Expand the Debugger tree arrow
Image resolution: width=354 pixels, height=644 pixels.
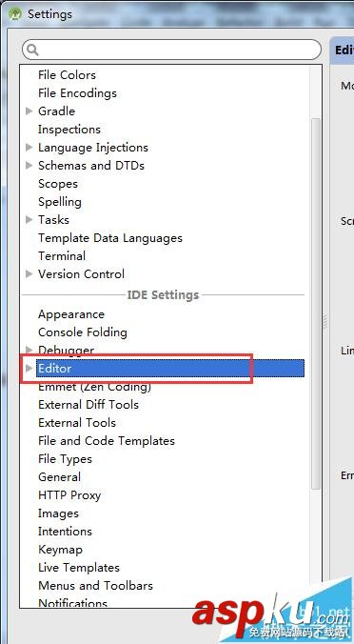click(29, 350)
